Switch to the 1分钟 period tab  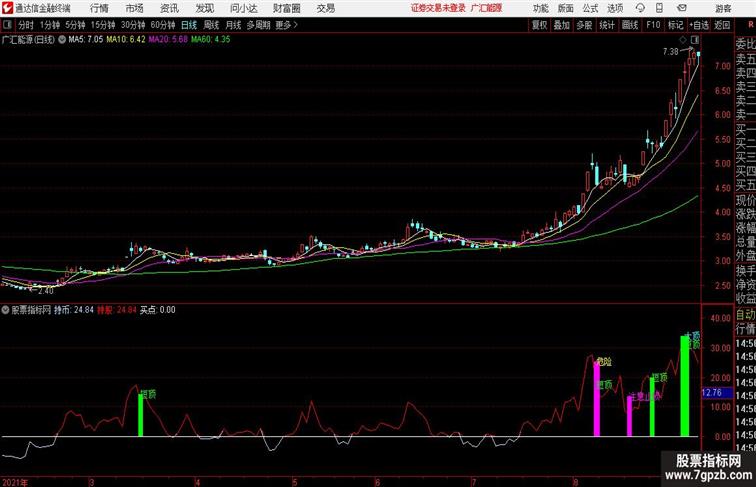pyautogui.click(x=50, y=25)
